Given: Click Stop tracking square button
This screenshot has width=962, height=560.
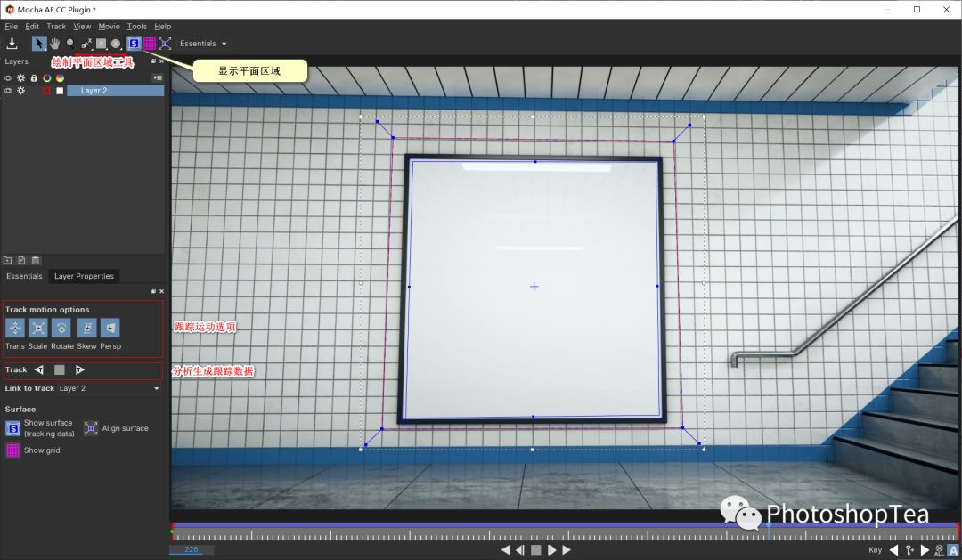Looking at the screenshot, I should tap(60, 369).
